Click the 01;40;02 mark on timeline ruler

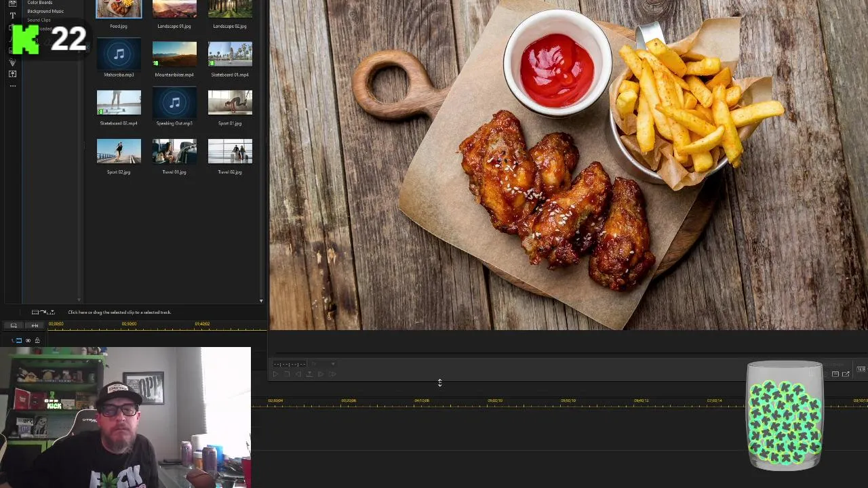point(202,324)
